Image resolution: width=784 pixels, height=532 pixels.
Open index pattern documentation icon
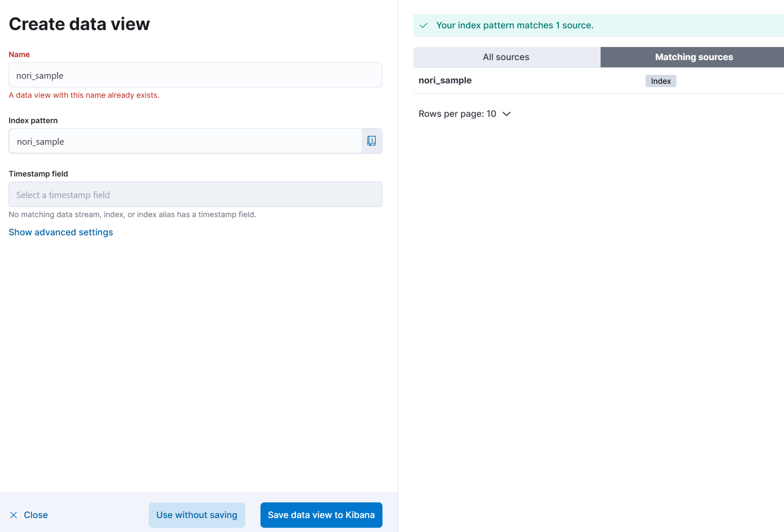[x=371, y=141]
